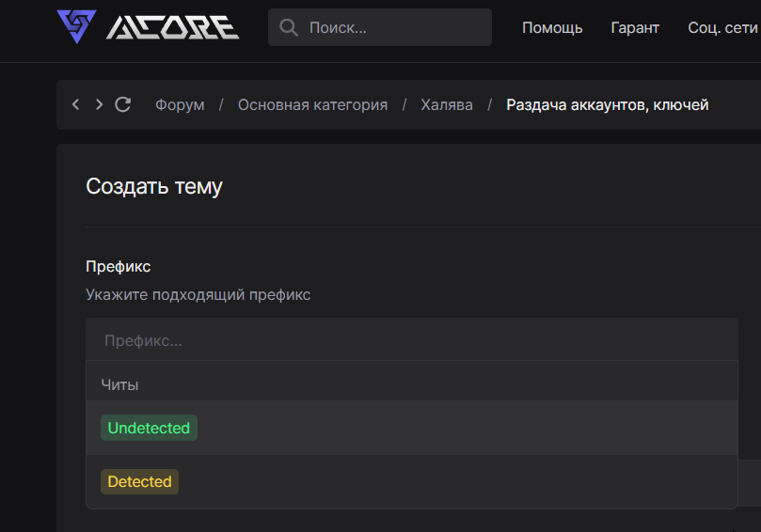Click the ACORE wordmark in the header

(172, 27)
